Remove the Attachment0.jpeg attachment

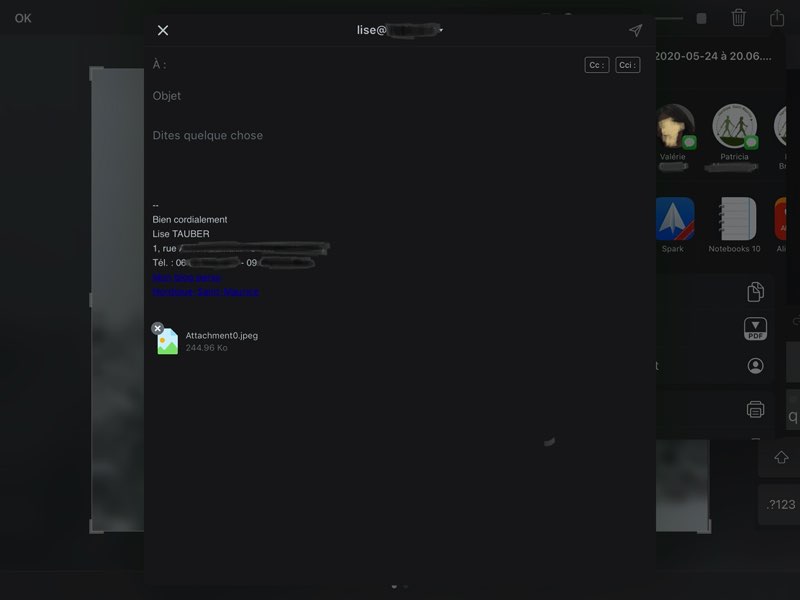pos(157,328)
